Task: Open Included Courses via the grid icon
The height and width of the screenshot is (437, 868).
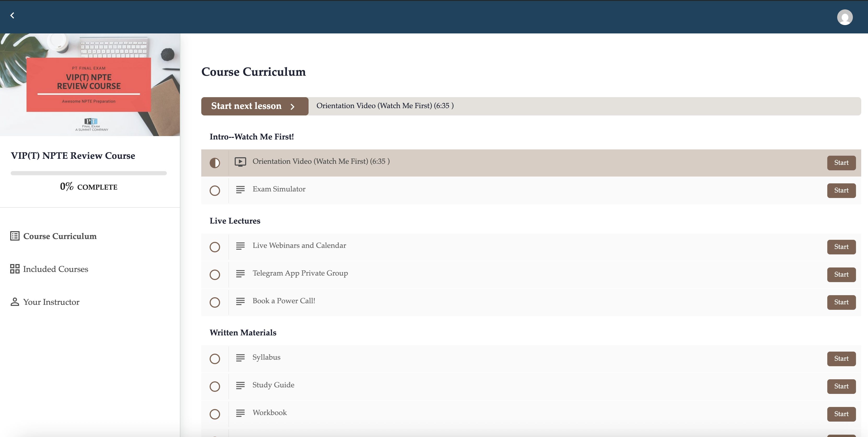Action: tap(15, 269)
